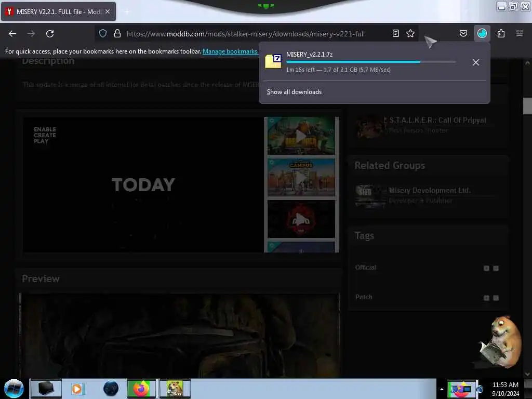
Task: Click the Preview screenshot image
Action: [179, 336]
